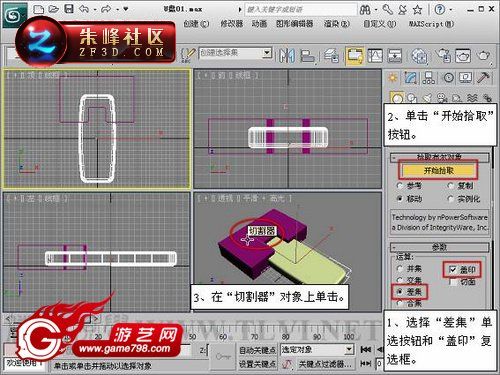Screen dimensions: 500x375
Task: Open the Align tool icon
Action: coord(307,56)
